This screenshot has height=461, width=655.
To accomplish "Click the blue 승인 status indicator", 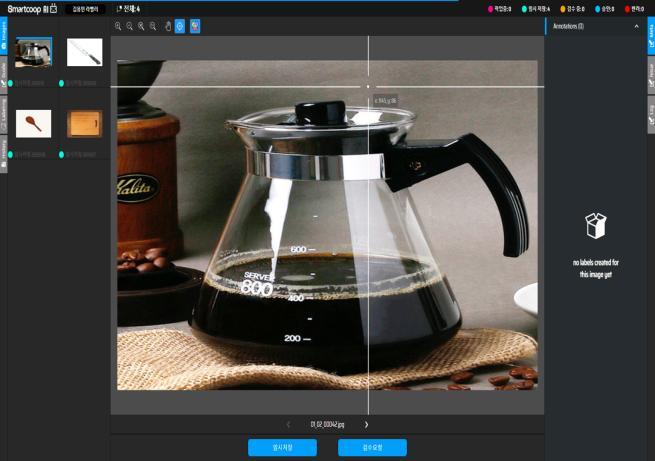I will tap(604, 9).
